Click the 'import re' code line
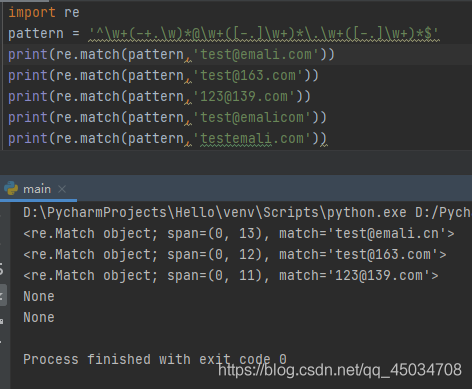472x389 pixels. (44, 13)
